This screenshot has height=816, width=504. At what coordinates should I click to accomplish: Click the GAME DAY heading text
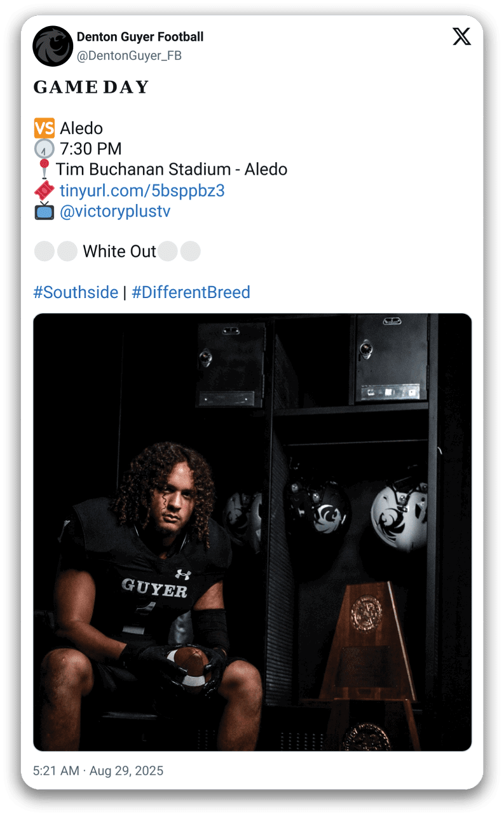coord(91,88)
